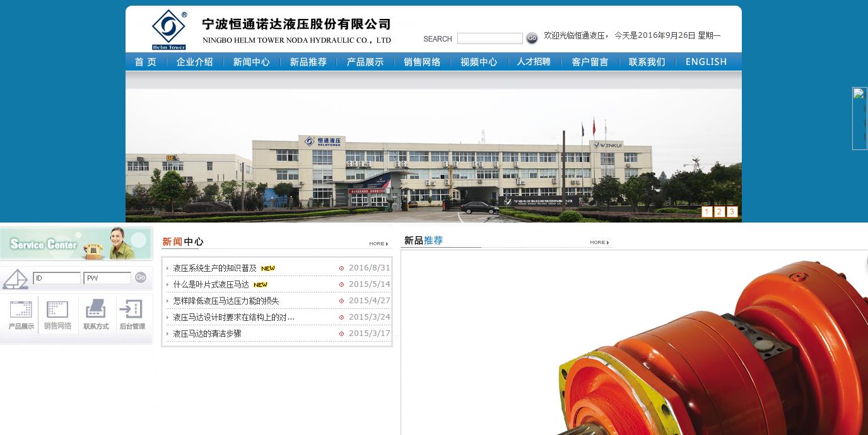Click the date 2015/3/17
868x435 pixels.
point(370,333)
